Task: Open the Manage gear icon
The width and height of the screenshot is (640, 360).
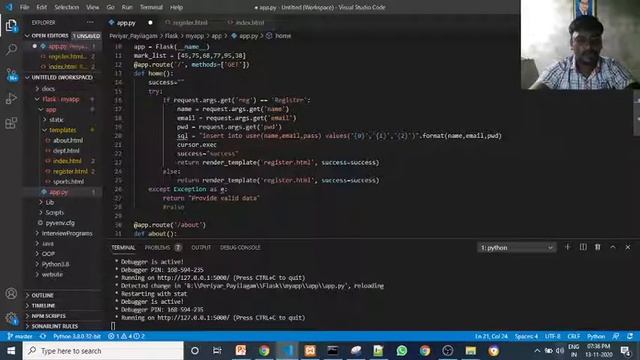Action: 11,318
